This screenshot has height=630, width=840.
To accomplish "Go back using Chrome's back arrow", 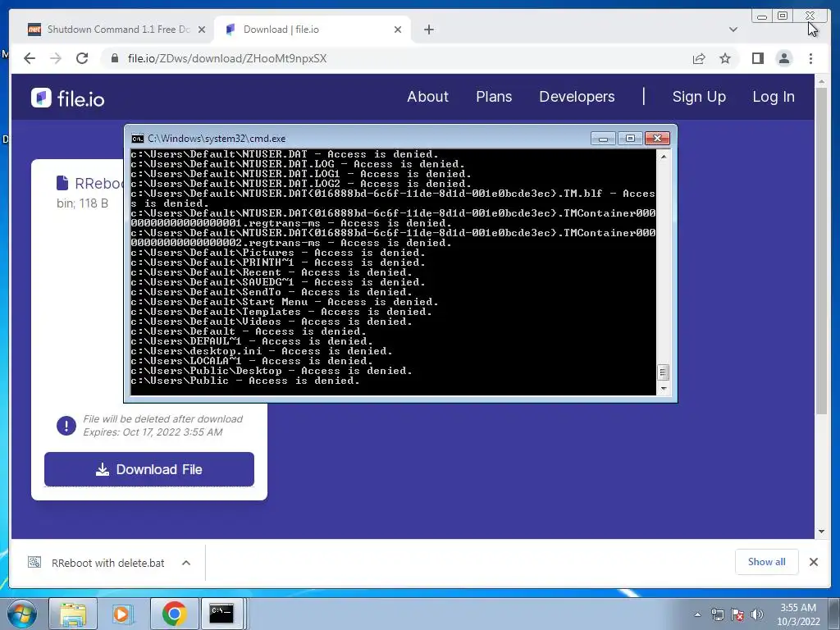I will (30, 58).
